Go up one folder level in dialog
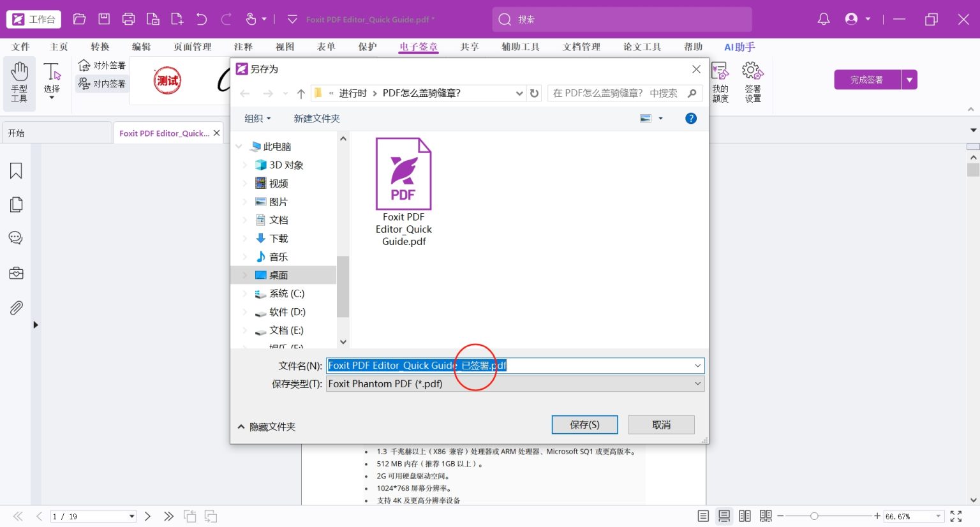This screenshot has height=527, width=980. (x=301, y=94)
